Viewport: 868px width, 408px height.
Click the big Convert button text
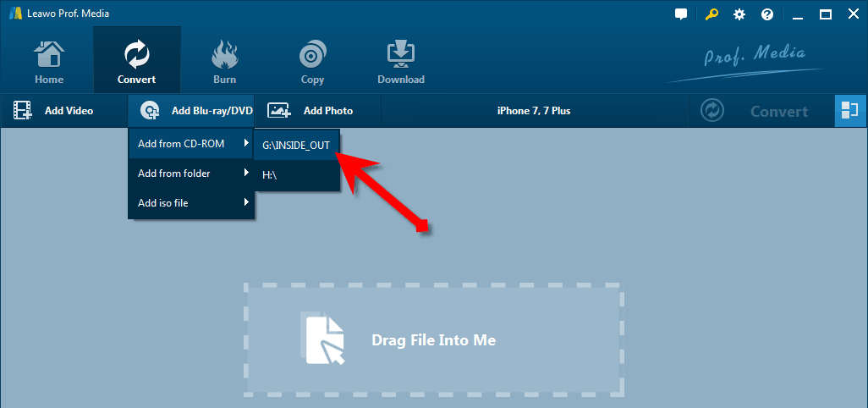[x=779, y=111]
